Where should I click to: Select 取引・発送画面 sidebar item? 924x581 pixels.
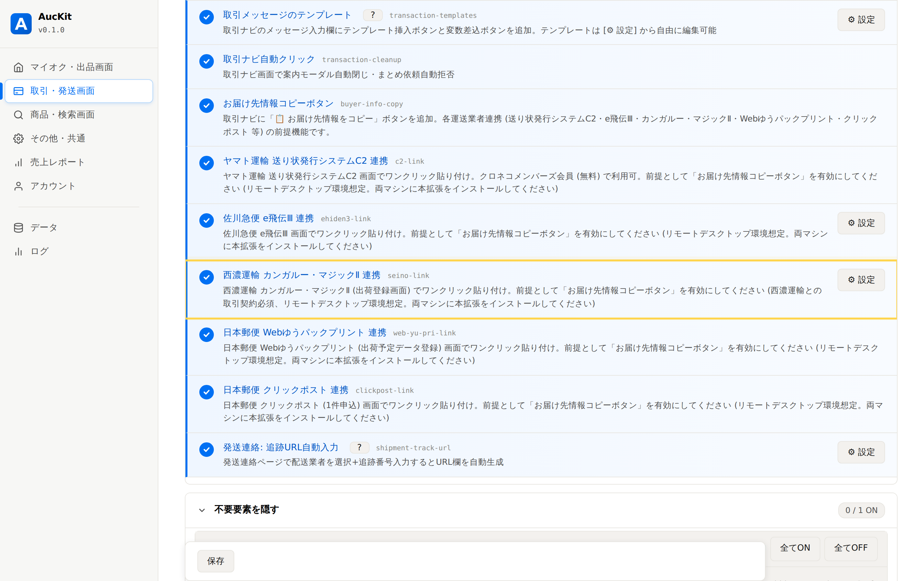point(79,91)
